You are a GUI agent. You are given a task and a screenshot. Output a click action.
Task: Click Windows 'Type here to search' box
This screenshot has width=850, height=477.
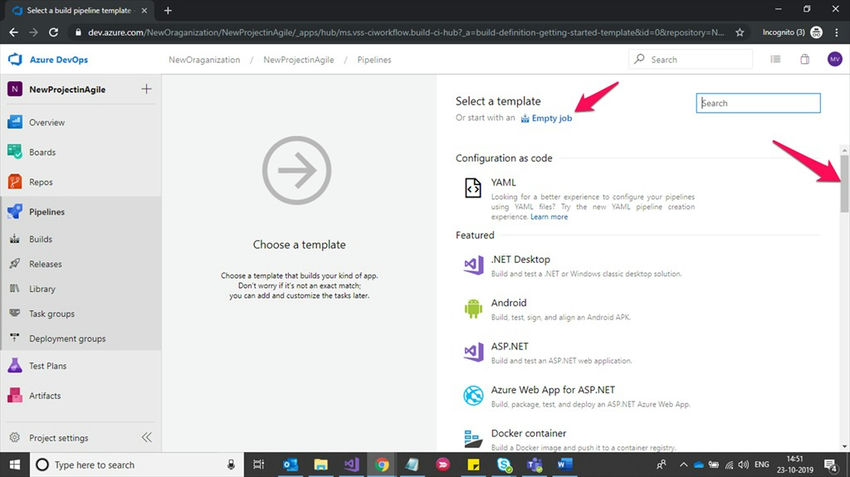pyautogui.click(x=136, y=465)
